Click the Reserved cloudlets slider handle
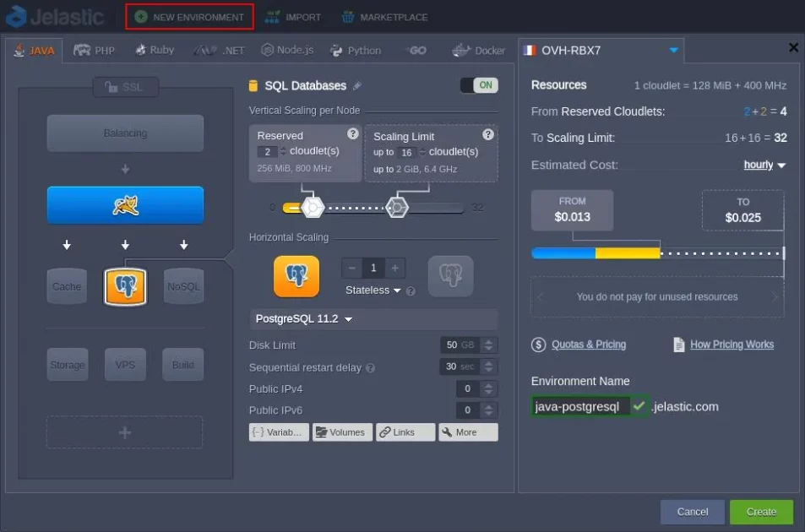Screen dimensions: 805x532 [312, 207]
